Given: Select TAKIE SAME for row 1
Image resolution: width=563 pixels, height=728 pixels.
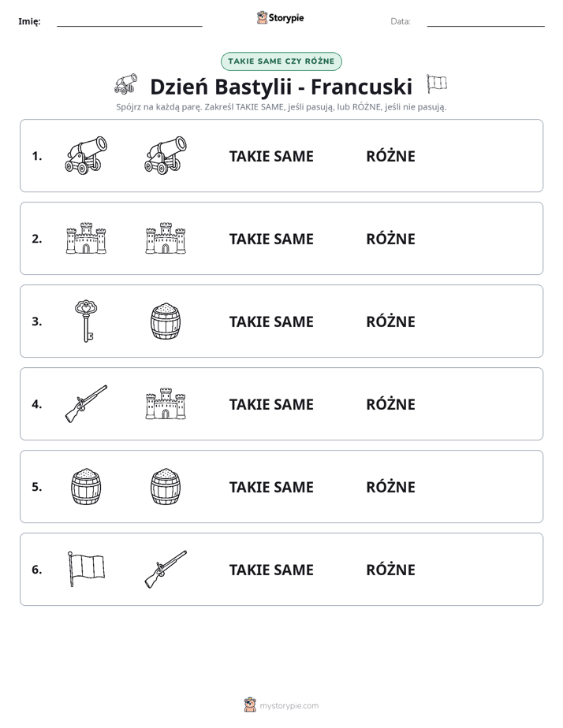Looking at the screenshot, I should tap(271, 157).
